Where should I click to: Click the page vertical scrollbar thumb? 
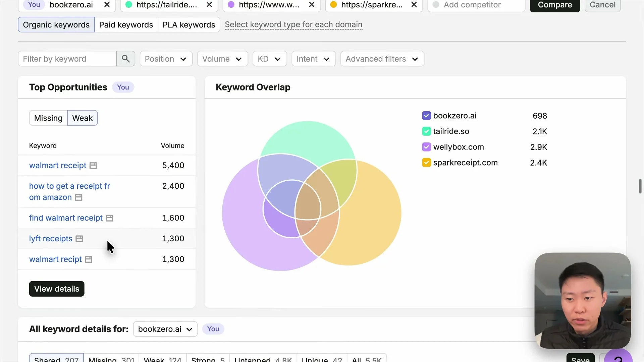click(x=640, y=186)
